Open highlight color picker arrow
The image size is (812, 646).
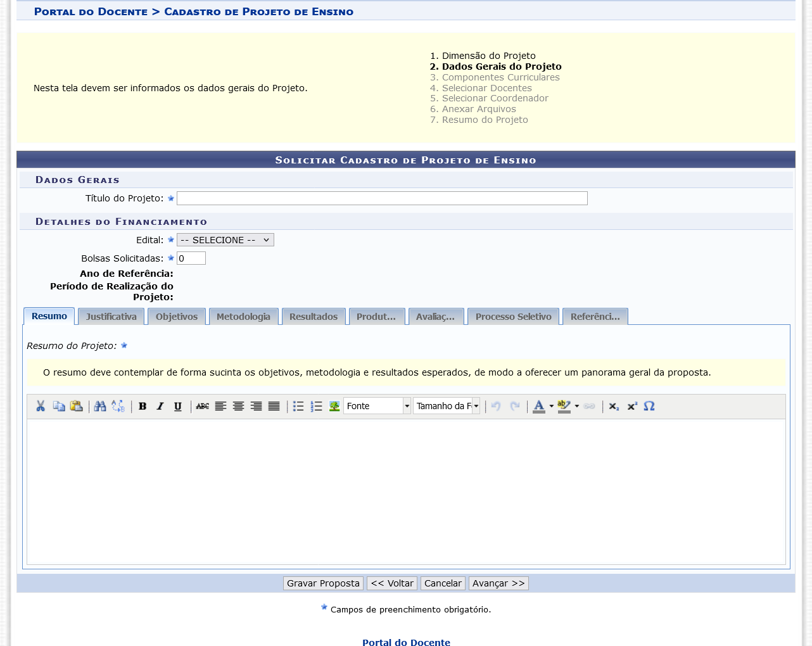pos(576,406)
